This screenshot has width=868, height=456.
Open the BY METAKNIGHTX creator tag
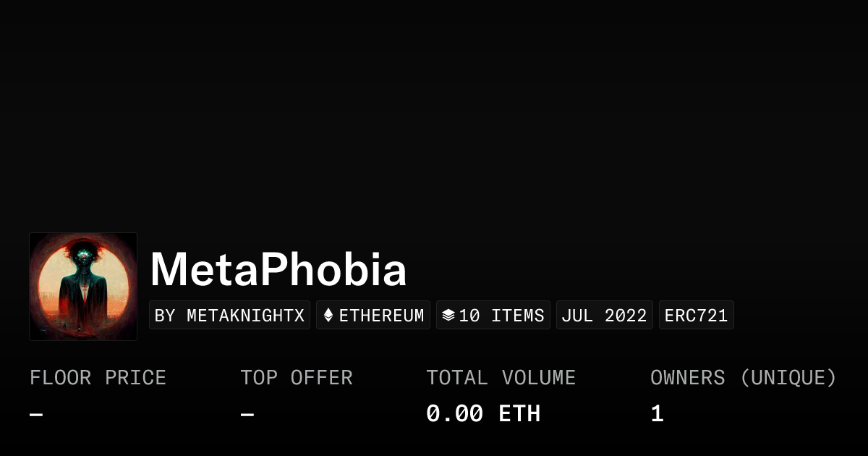coord(229,316)
